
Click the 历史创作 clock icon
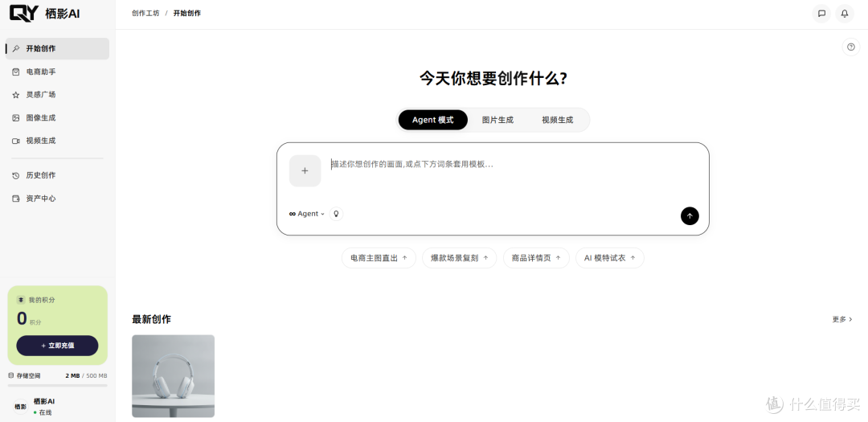click(x=16, y=175)
